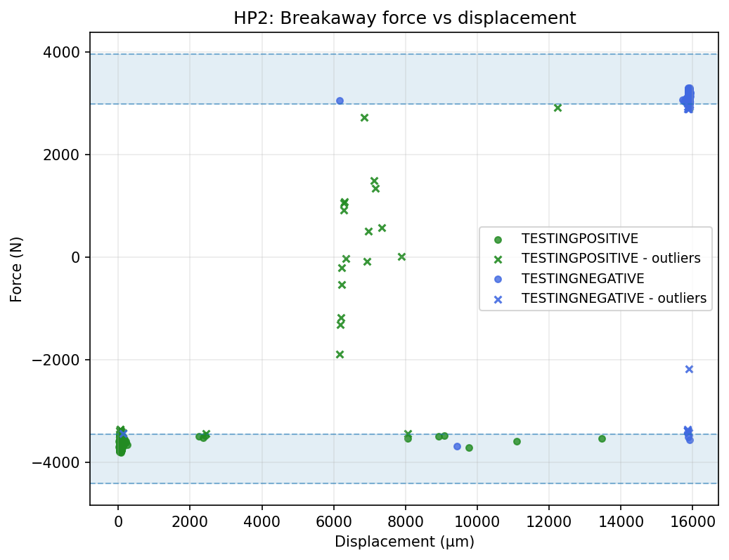Toggle the TESTINGPOSITIVE - outliers legend label
The height and width of the screenshot is (560, 729).
611,259
